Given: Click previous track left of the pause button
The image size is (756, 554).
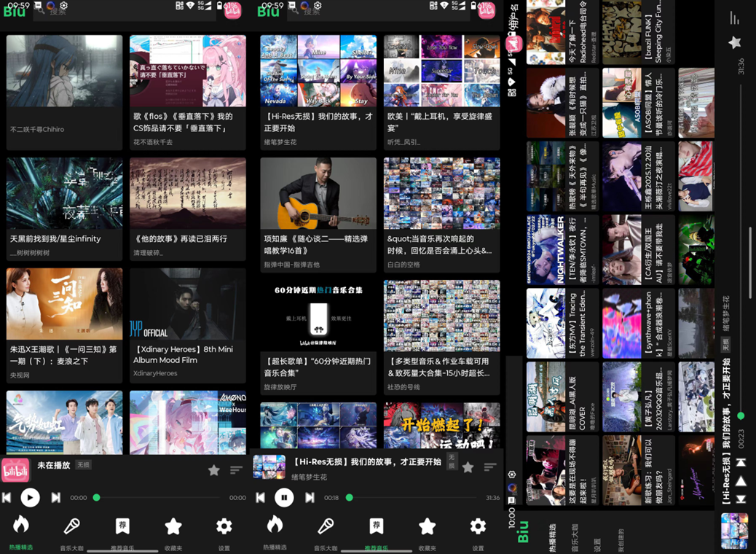Looking at the screenshot, I should pos(260,498).
